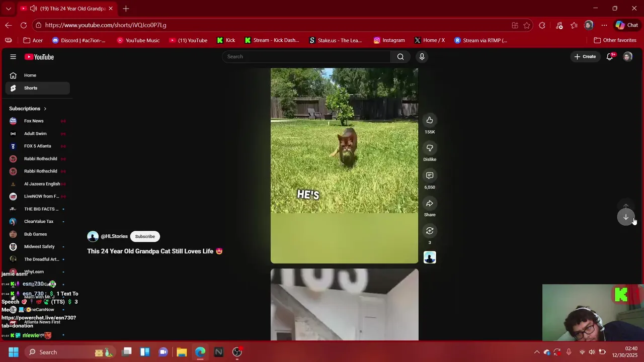Image resolution: width=644 pixels, height=362 pixels.
Task: Open split screen icon in address bar
Action: point(515,25)
